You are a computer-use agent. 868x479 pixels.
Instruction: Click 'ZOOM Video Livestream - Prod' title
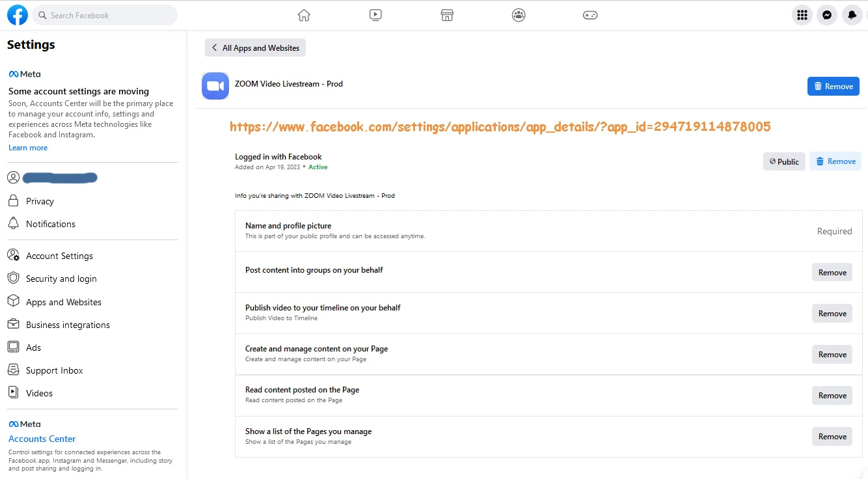[x=289, y=84]
